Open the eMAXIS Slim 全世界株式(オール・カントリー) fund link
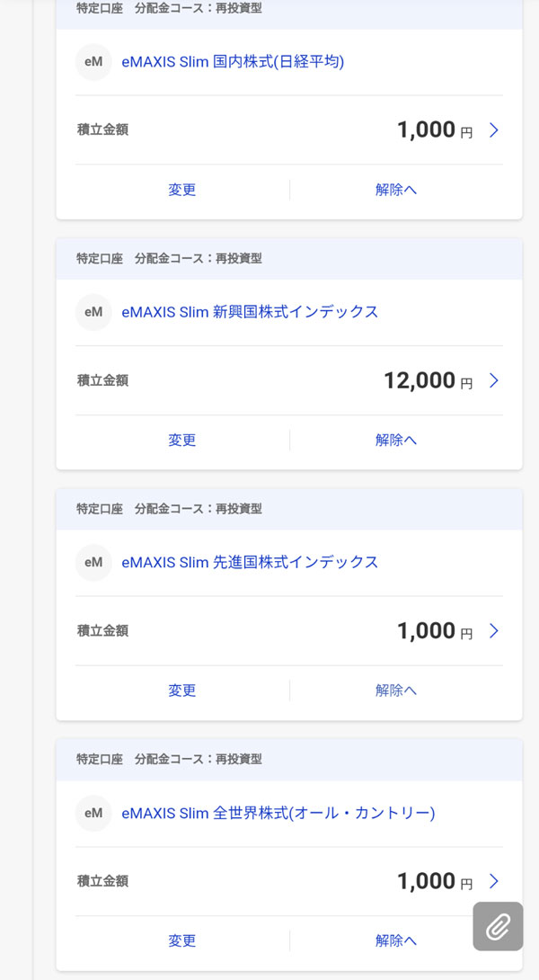Screen dimensions: 539x980 click(x=278, y=813)
